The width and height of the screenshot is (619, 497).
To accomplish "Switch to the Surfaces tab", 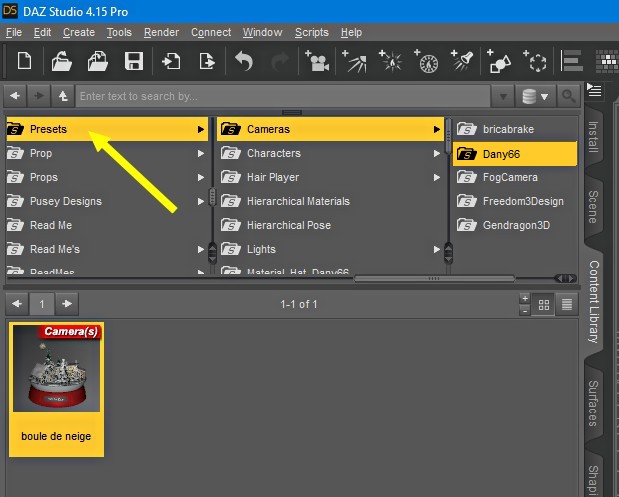I will point(593,403).
